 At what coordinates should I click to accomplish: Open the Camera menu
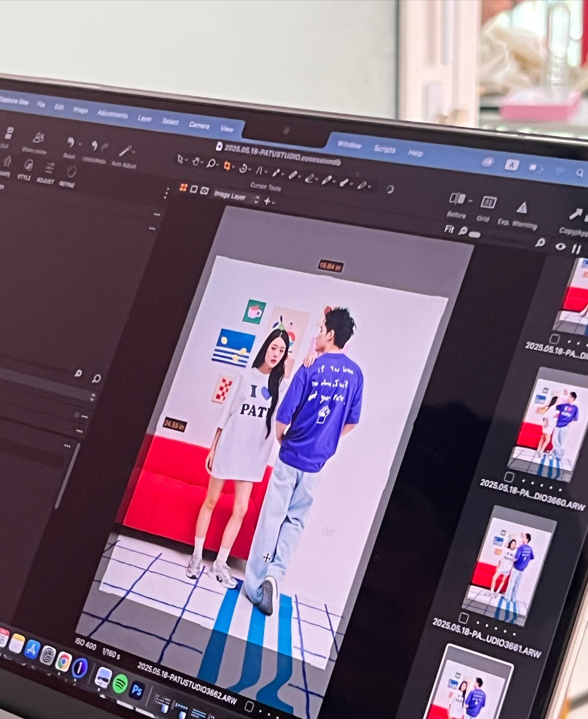click(x=199, y=125)
